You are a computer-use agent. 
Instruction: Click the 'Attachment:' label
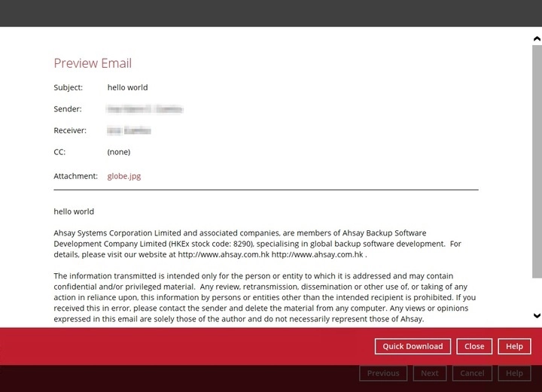pyautogui.click(x=76, y=176)
